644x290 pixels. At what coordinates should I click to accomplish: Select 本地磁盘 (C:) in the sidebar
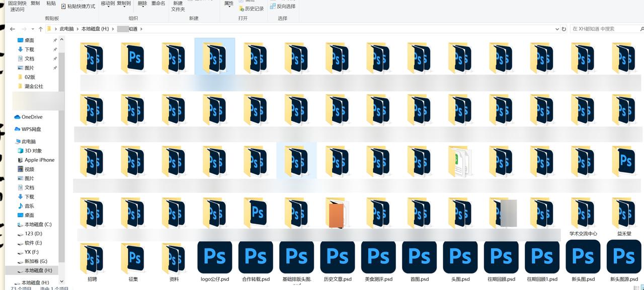pos(38,225)
